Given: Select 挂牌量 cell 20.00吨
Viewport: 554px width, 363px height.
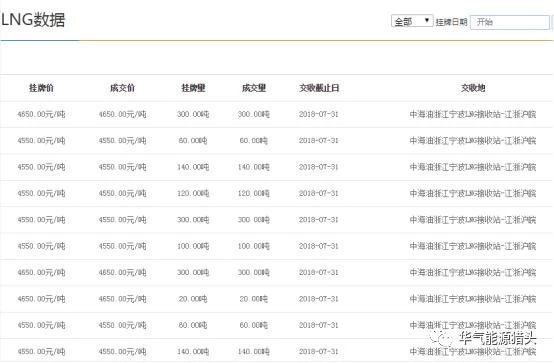Looking at the screenshot, I should point(193,299).
